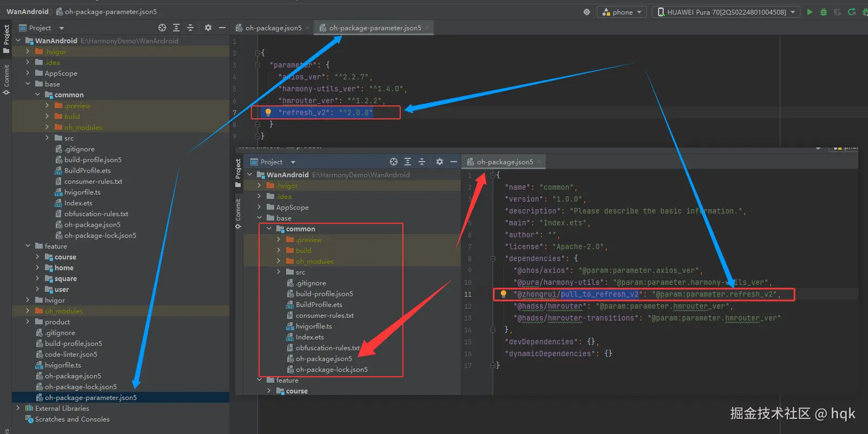This screenshot has width=868, height=434.
Task: Collapse the feature folder
Action: point(28,246)
